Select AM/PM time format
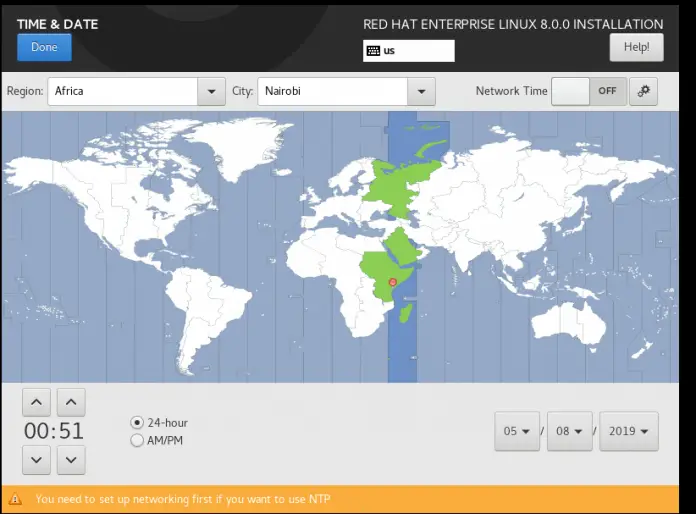This screenshot has height=514, width=696. pos(137,440)
